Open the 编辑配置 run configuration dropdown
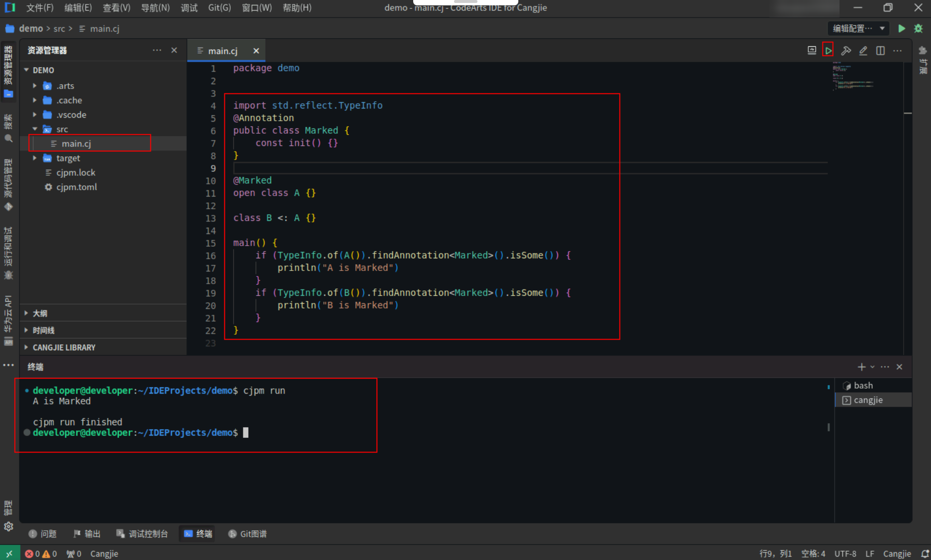 [x=858, y=28]
